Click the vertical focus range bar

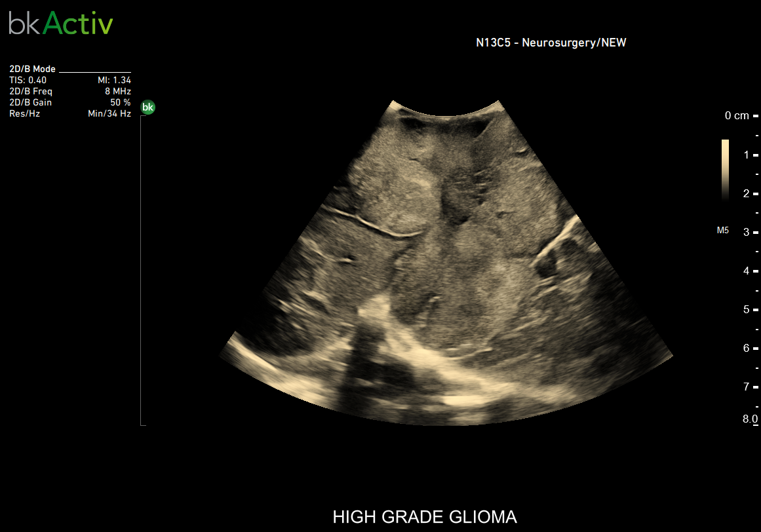pyautogui.click(x=142, y=271)
